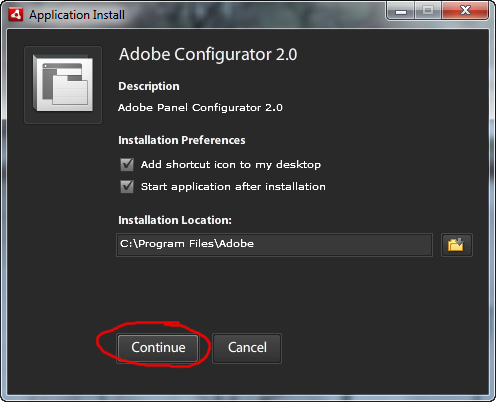Click the Adobe Configurator 2.0 heading

[208, 54]
